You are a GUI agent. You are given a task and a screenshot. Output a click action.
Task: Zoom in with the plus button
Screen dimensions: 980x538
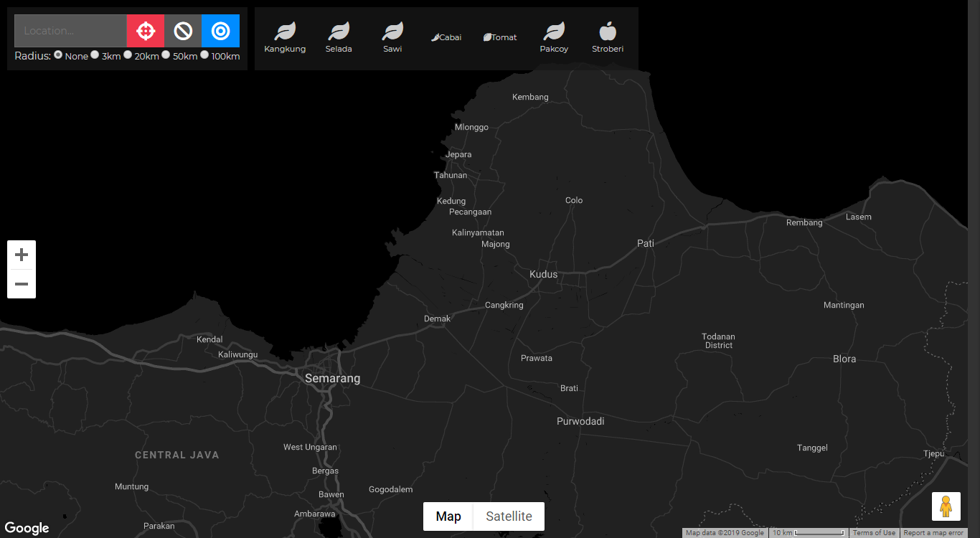tap(22, 255)
